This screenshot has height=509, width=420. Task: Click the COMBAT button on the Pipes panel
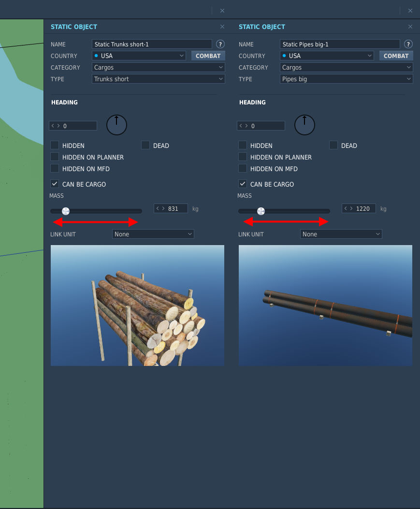pos(396,56)
